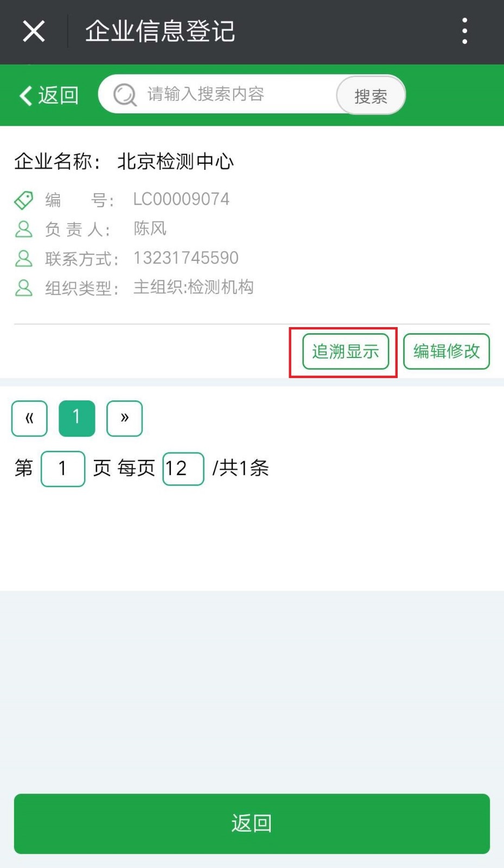Image resolution: width=504 pixels, height=868 pixels.
Task: Open the three-dot more options menu
Action: 464,31
